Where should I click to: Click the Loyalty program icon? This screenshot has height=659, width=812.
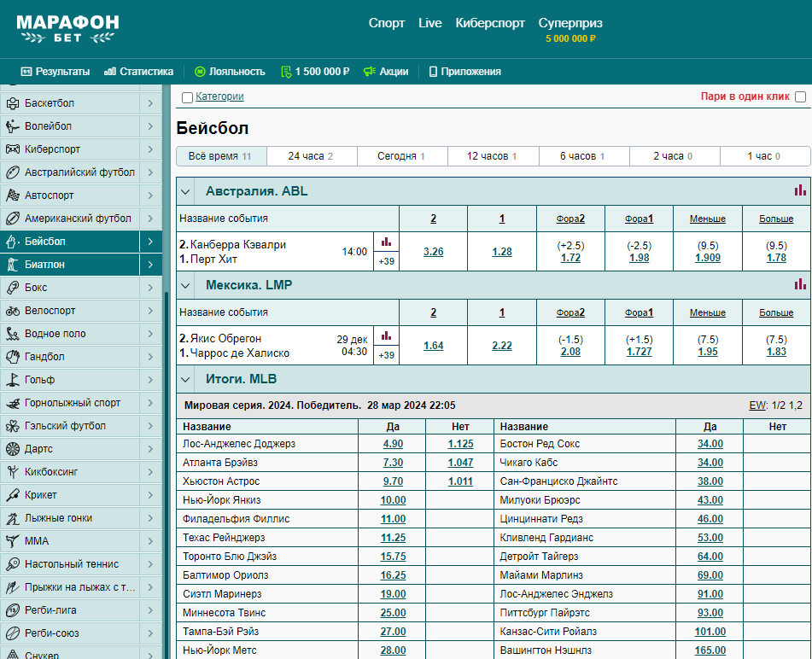click(x=200, y=72)
